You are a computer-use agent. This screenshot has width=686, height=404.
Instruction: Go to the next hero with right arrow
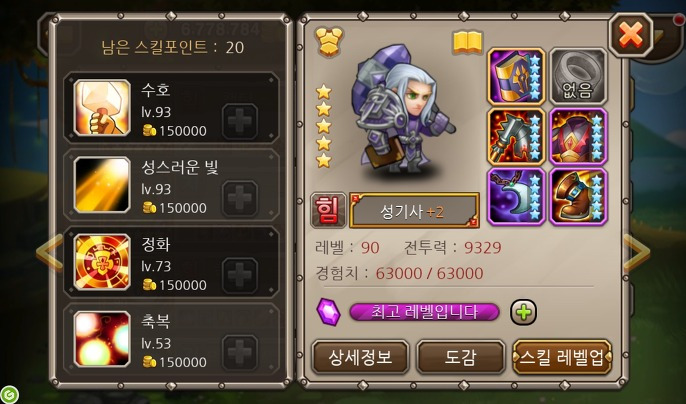pos(637,253)
